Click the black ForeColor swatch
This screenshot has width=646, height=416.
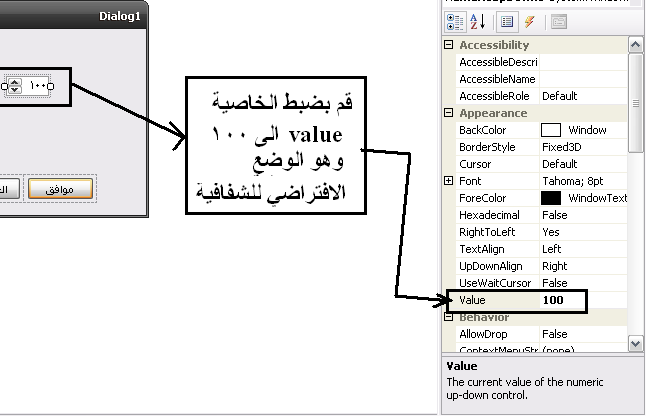point(551,198)
